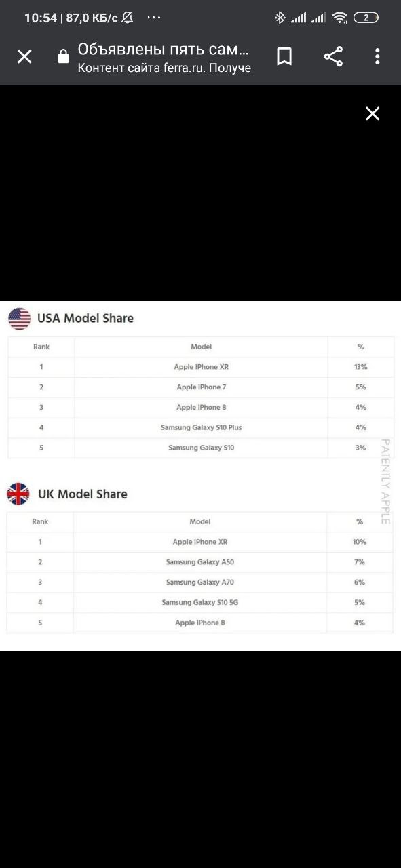Tap the Patently Apple watermark
401x868 pixels.
[385, 481]
